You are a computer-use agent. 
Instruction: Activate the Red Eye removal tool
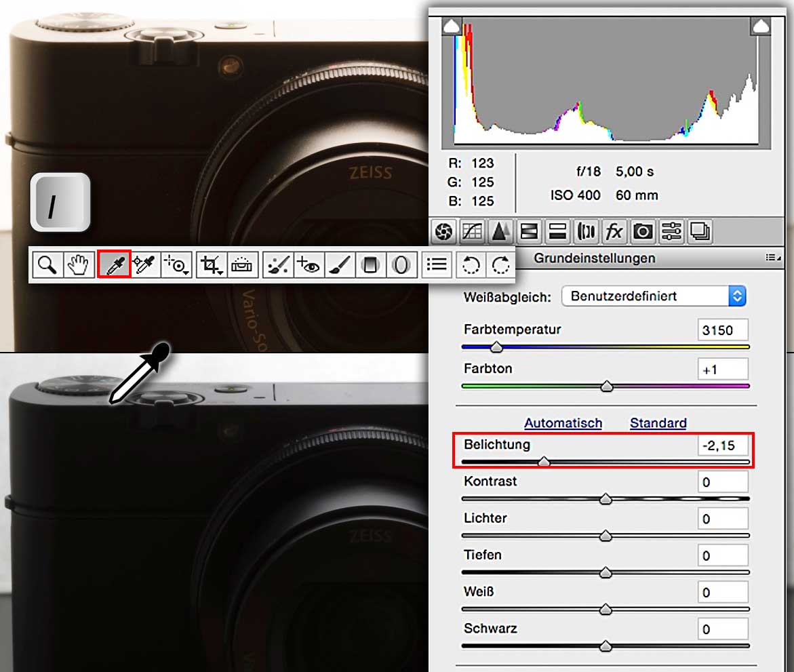(x=308, y=263)
